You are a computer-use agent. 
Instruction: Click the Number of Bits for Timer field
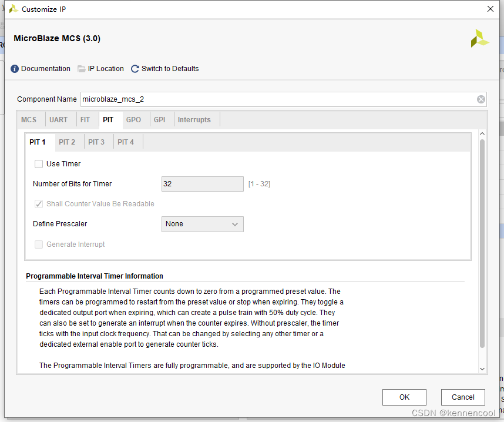(x=203, y=184)
